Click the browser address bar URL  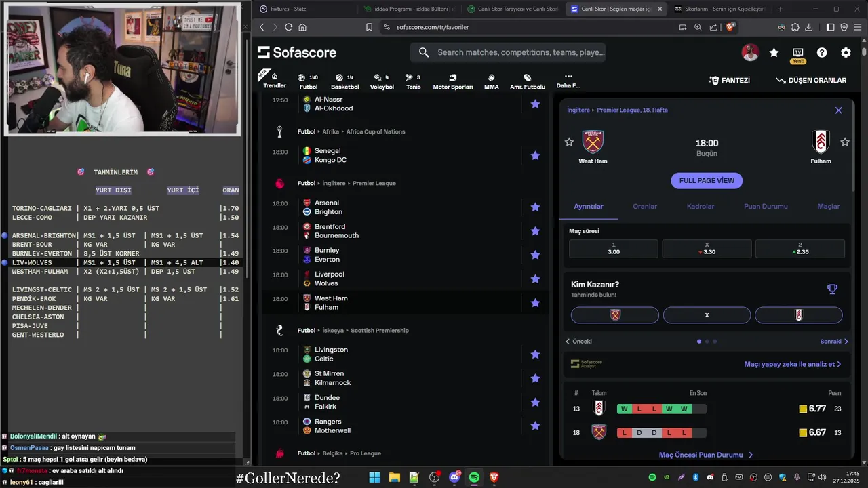(x=433, y=27)
